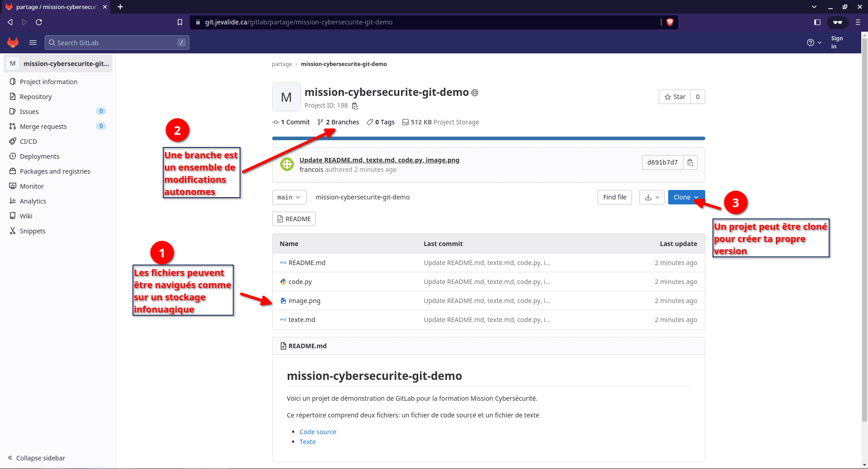Open the Repository section
This screenshot has height=469, width=868.
[x=36, y=96]
